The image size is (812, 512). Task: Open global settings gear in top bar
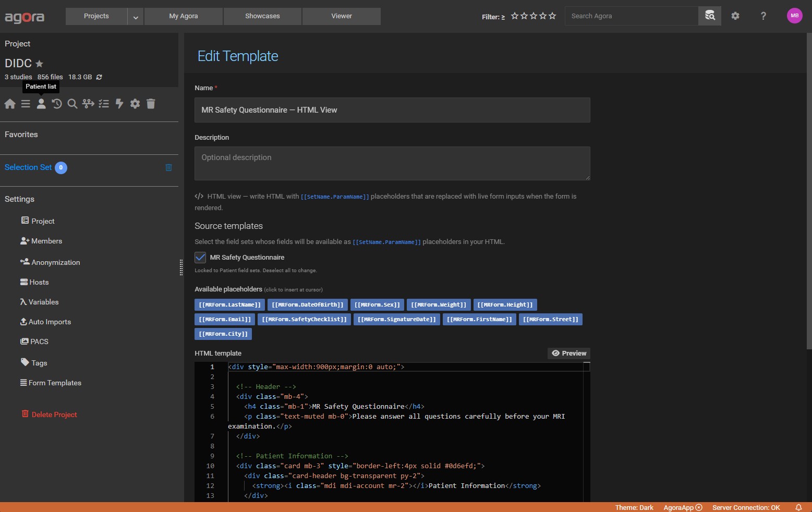point(735,16)
